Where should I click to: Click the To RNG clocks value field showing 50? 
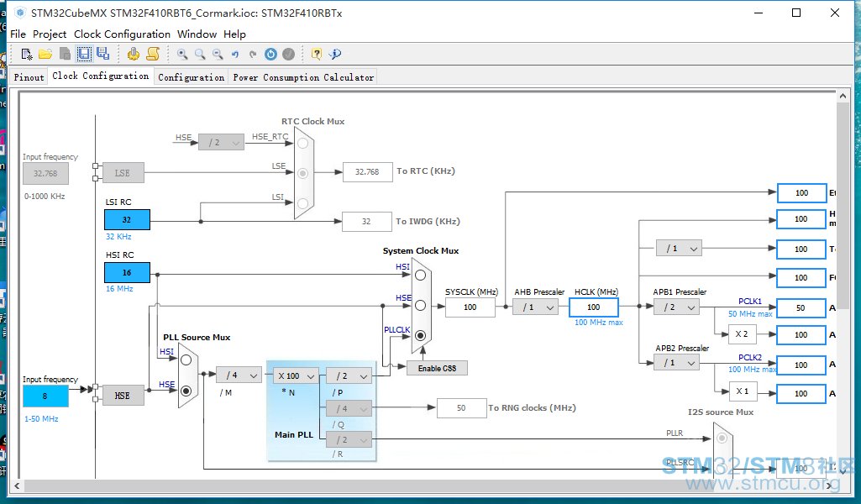tap(461, 408)
